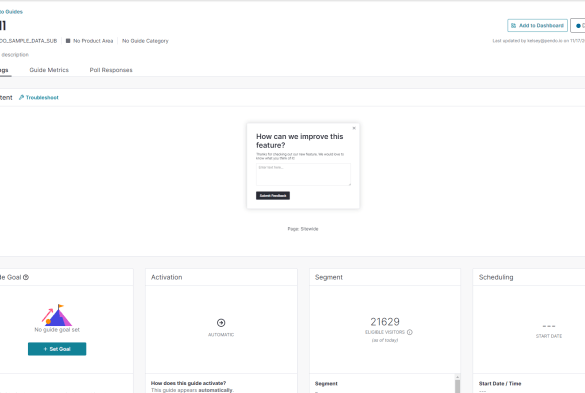
Task: Click the No Guide Category label
Action: tap(145, 41)
